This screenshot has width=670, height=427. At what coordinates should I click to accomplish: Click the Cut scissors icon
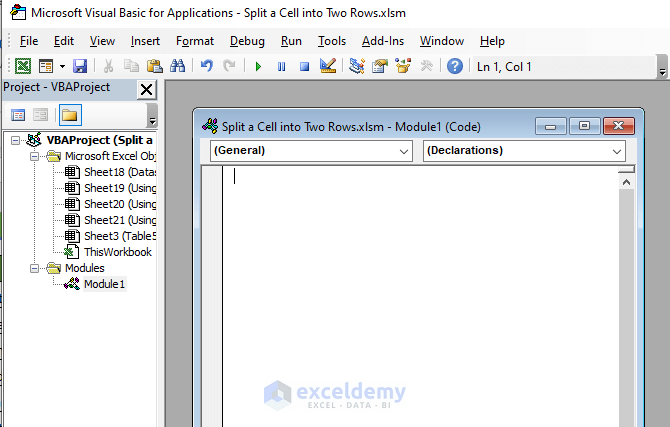(109, 66)
